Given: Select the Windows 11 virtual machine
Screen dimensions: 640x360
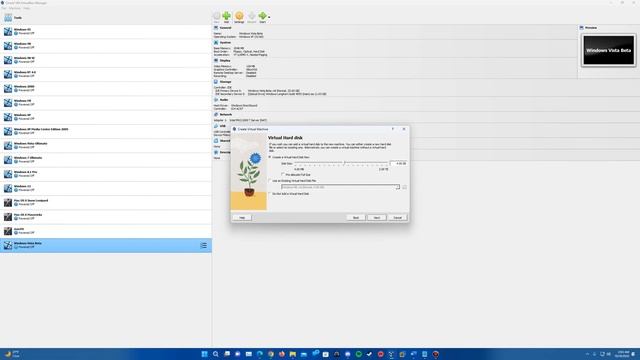Looking at the screenshot, I should (106, 188).
